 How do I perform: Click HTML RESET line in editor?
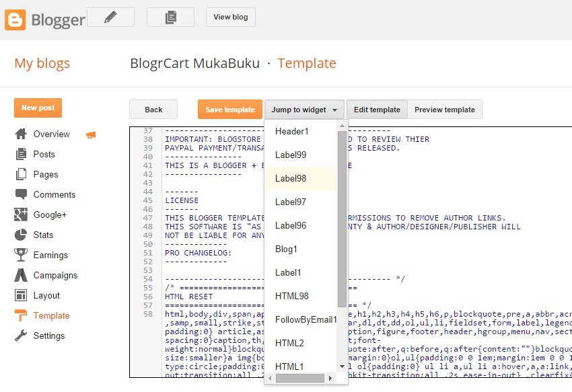point(188,297)
